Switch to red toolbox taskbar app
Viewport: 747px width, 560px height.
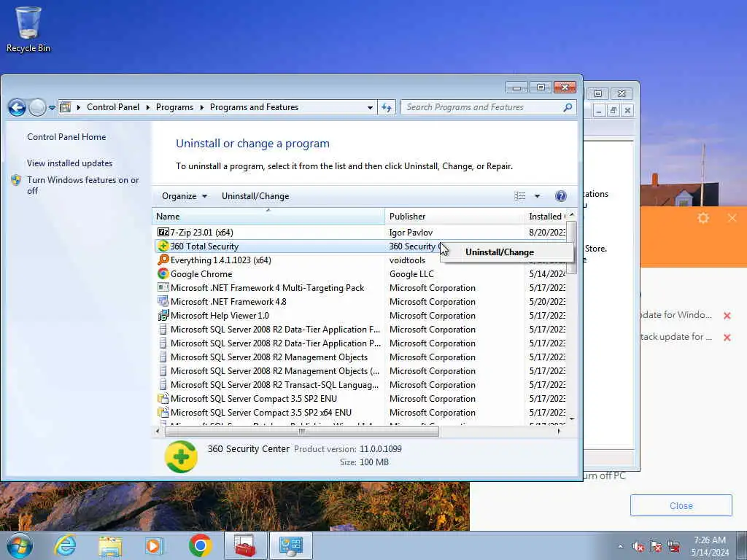245,545
